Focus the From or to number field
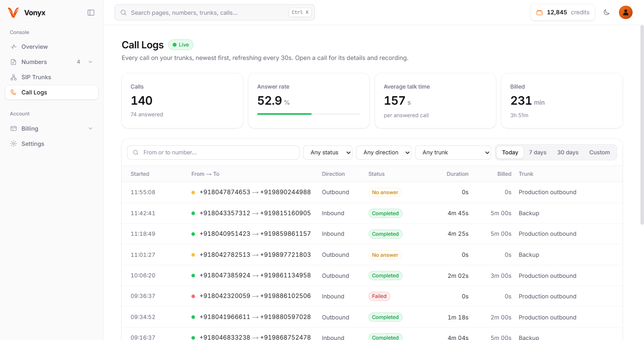 213,153
